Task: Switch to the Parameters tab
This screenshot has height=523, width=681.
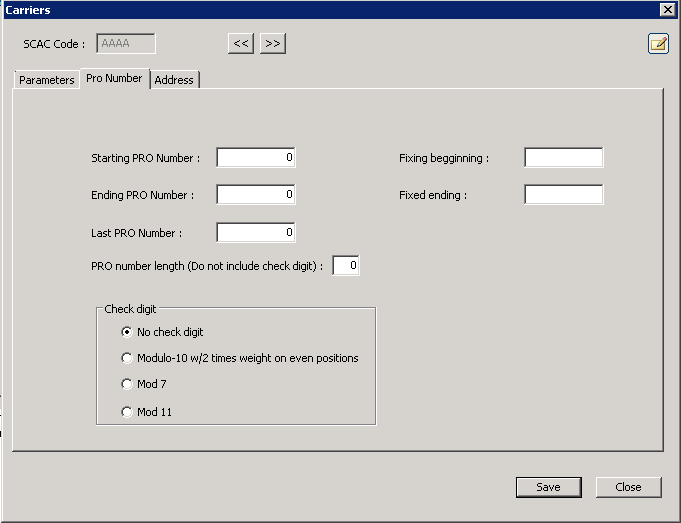Action: [x=47, y=80]
